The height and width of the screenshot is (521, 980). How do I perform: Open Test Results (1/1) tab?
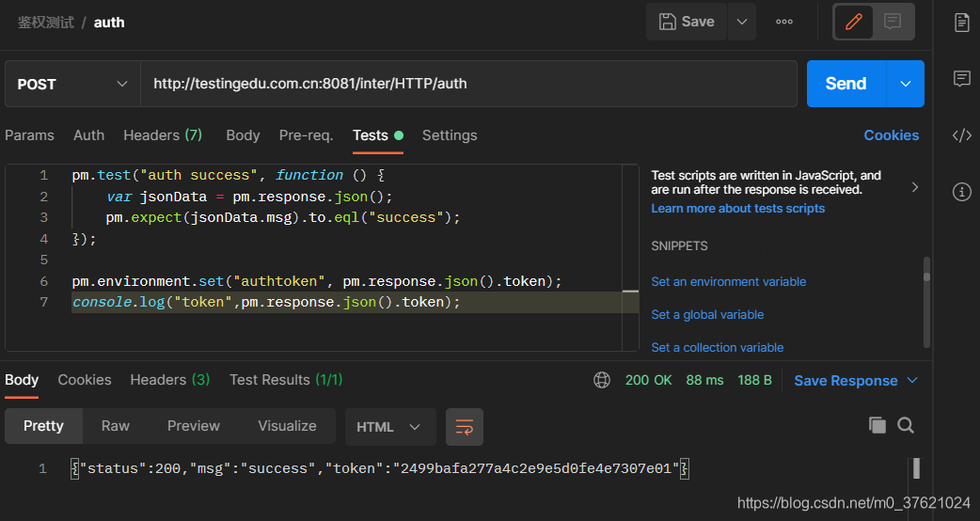tap(286, 380)
